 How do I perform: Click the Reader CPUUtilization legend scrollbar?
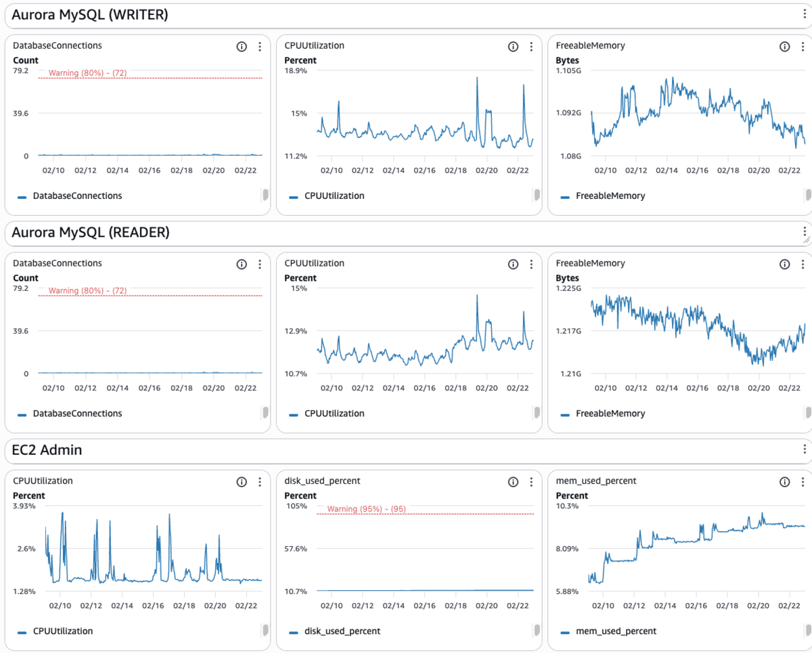point(537,413)
